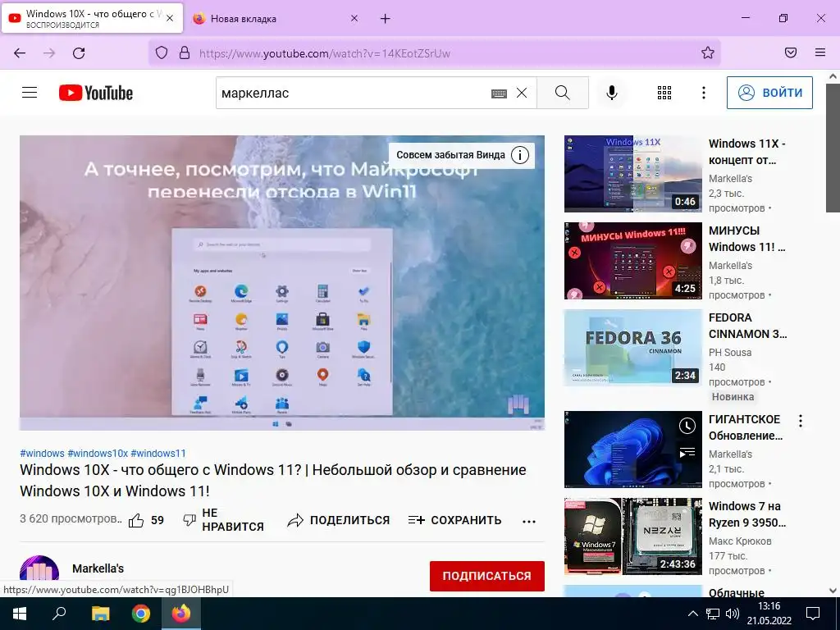This screenshot has width=840, height=630.
Task: Add ГИГАНТСКОЕ Обновление to queue
Action: pos(687,452)
